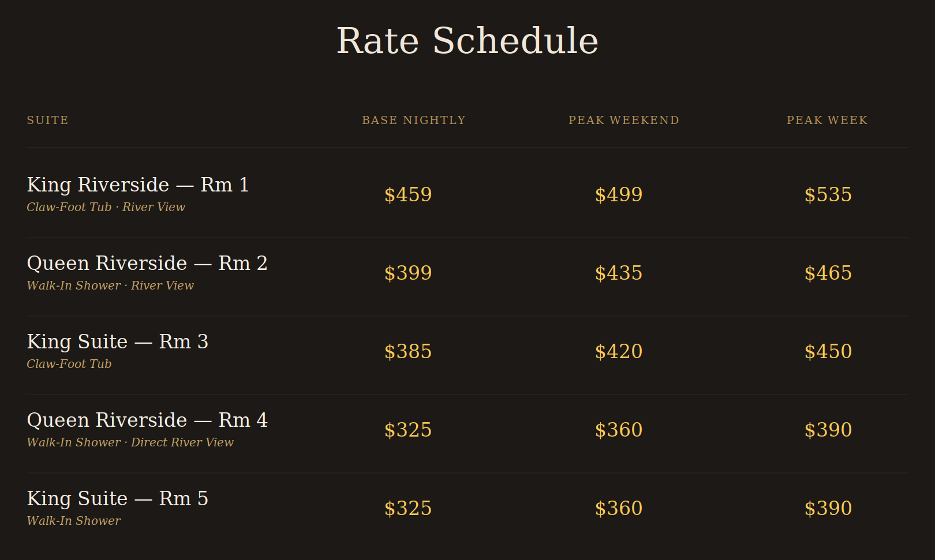Open King Suite — Rm 3 entry
Screen dimensions: 935x560
(118, 341)
